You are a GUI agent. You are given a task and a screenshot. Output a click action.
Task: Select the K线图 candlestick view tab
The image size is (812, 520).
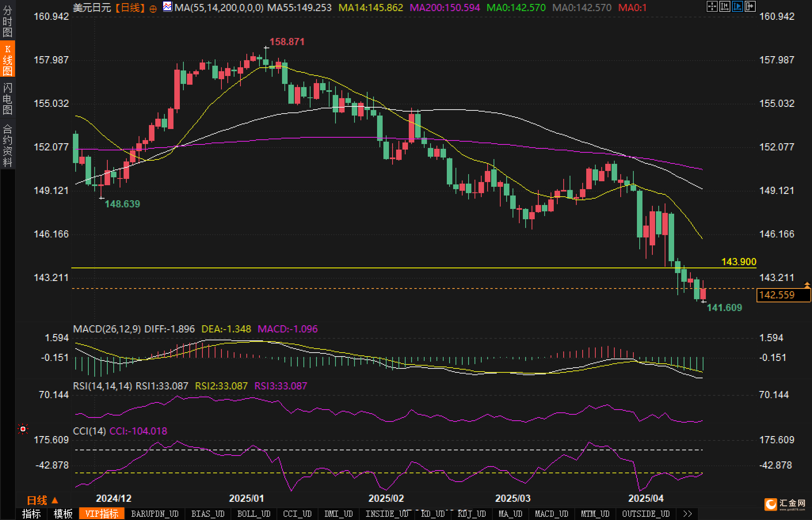[8, 59]
